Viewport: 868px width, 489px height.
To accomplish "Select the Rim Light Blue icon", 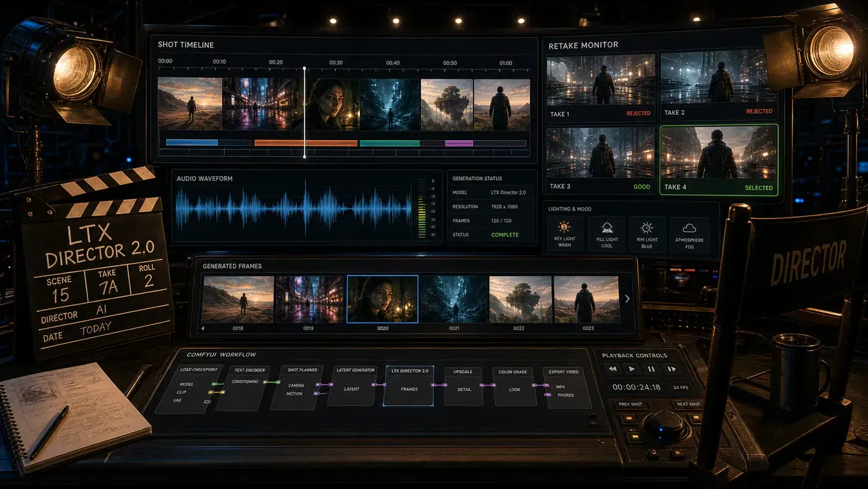I will point(647,228).
